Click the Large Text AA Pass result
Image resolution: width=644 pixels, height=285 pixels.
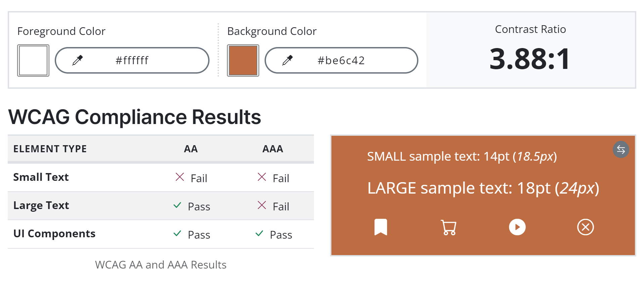(x=192, y=206)
